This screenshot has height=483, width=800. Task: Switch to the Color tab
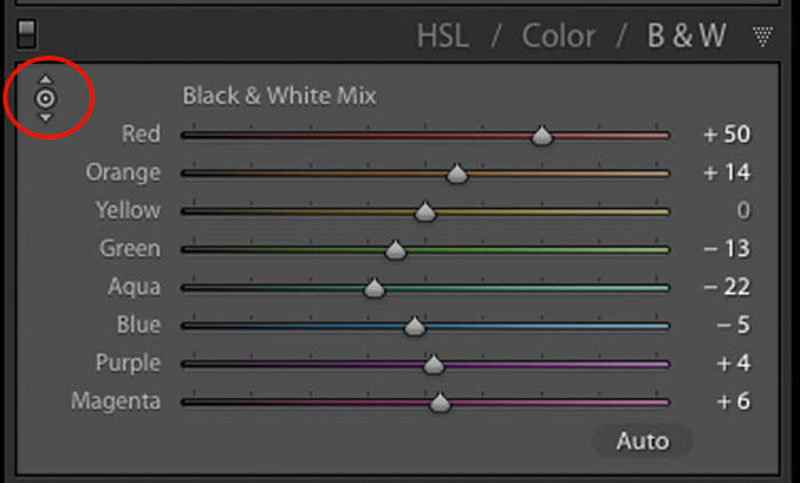pos(558,36)
